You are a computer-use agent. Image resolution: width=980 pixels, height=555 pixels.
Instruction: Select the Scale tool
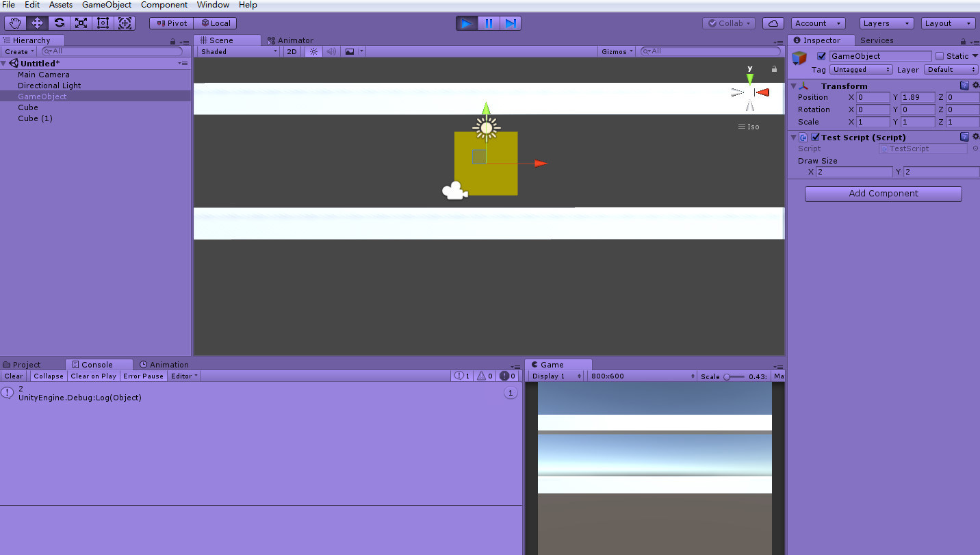81,23
